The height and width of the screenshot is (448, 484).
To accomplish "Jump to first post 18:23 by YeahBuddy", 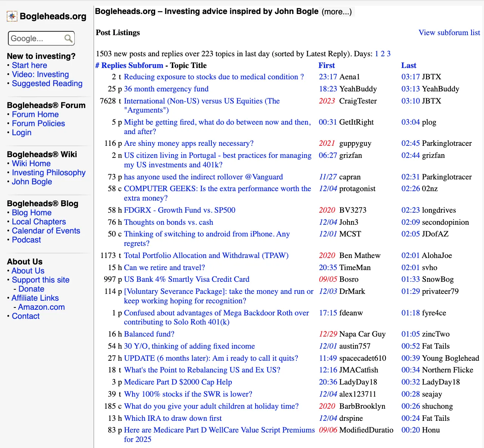I will pyautogui.click(x=328, y=89).
